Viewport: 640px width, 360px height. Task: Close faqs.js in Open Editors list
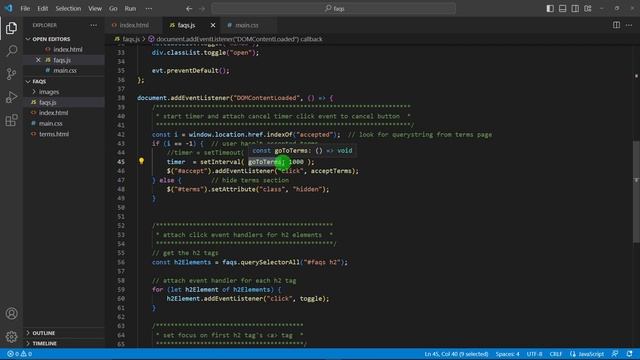[x=38, y=60]
